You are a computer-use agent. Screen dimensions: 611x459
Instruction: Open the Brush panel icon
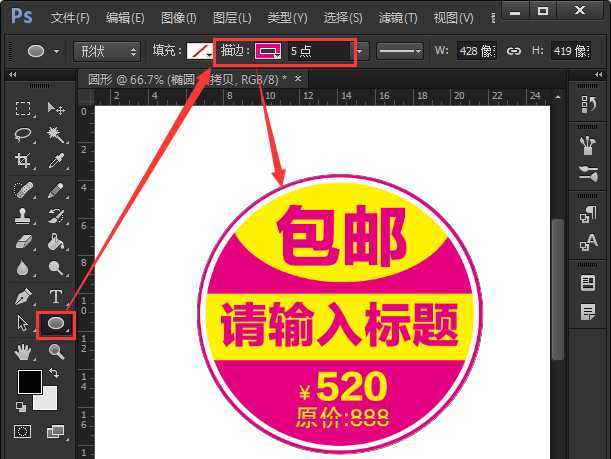pos(588,174)
